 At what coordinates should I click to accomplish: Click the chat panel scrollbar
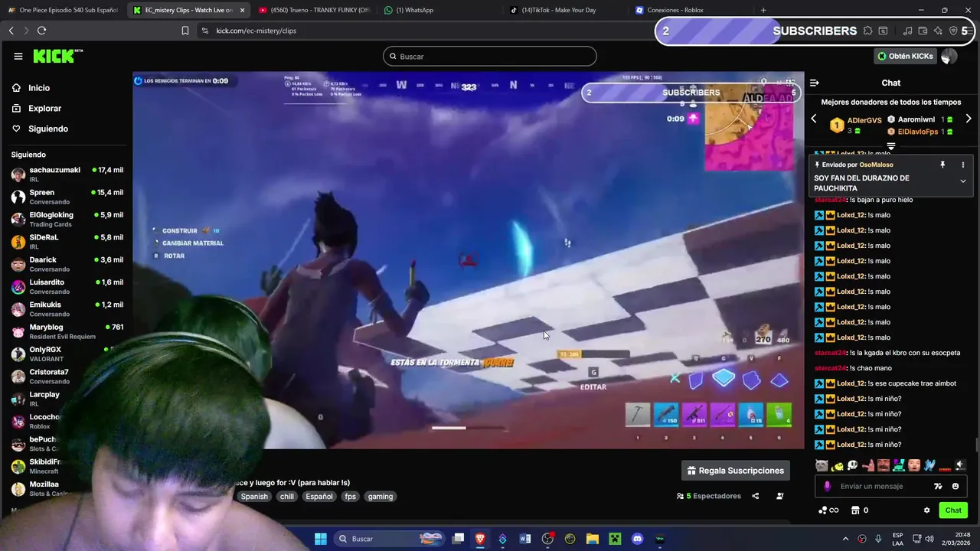coord(976,445)
